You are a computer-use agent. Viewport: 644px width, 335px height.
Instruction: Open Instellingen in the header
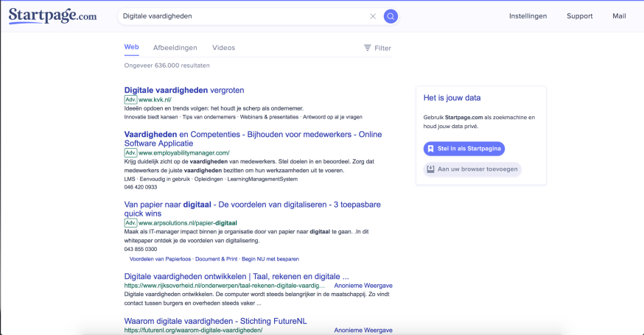click(x=528, y=16)
